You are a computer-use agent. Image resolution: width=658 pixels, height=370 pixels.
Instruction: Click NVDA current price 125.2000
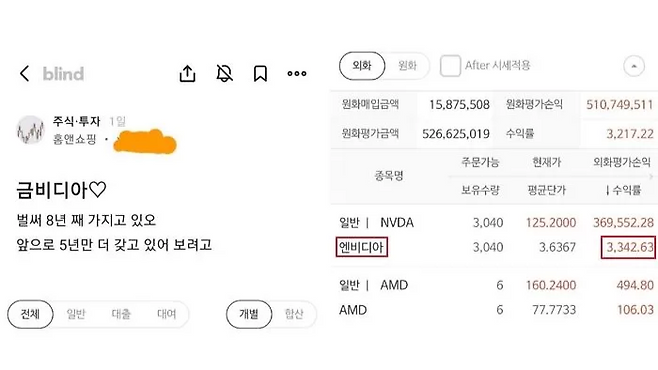[x=551, y=222]
